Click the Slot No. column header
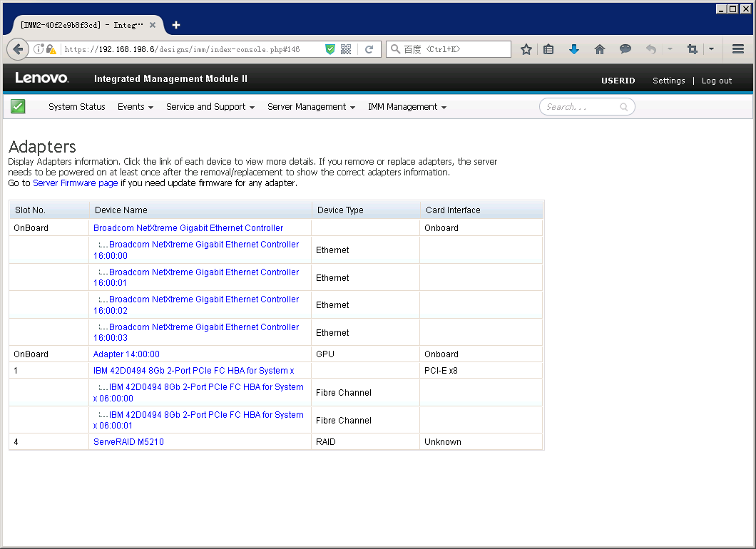 [x=49, y=210]
